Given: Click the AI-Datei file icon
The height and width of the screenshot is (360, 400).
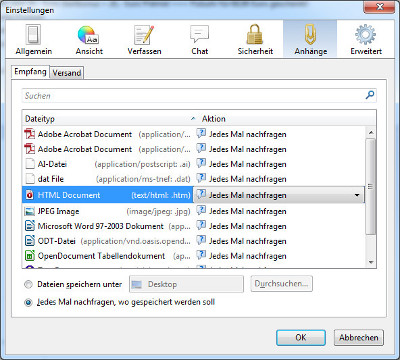Looking at the screenshot, I should click(x=30, y=164).
